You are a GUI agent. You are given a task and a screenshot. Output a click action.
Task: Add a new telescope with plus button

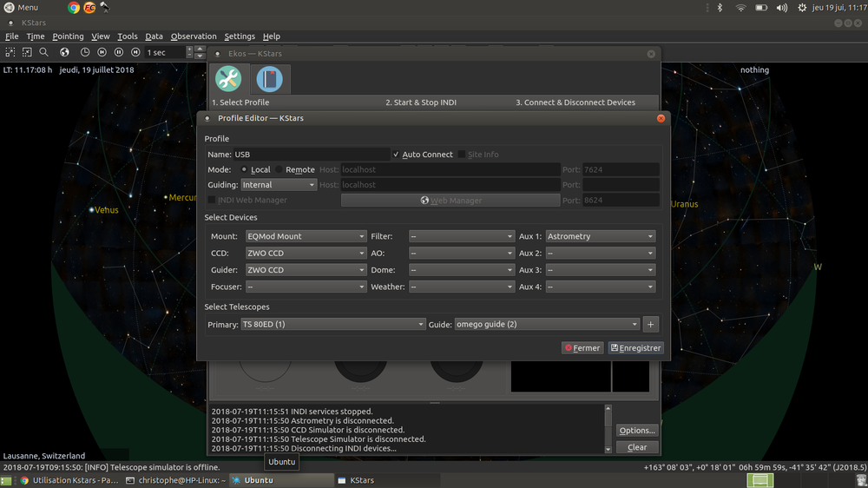click(650, 324)
